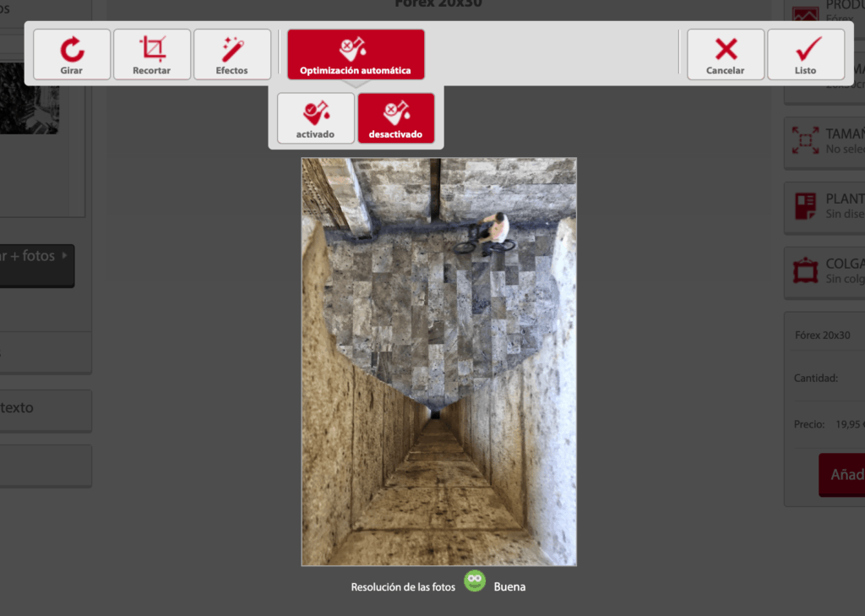Set optimization to activado
This screenshot has width=865, height=616.
tap(316, 118)
